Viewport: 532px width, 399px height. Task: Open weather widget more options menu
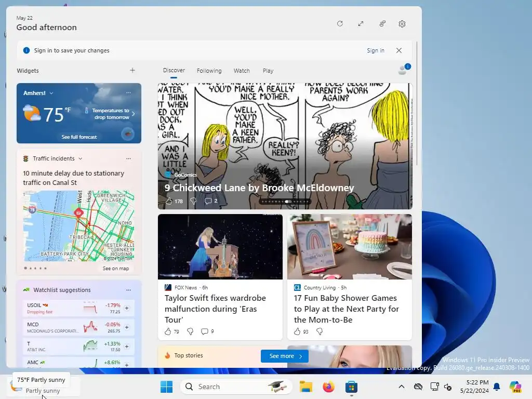(x=128, y=92)
